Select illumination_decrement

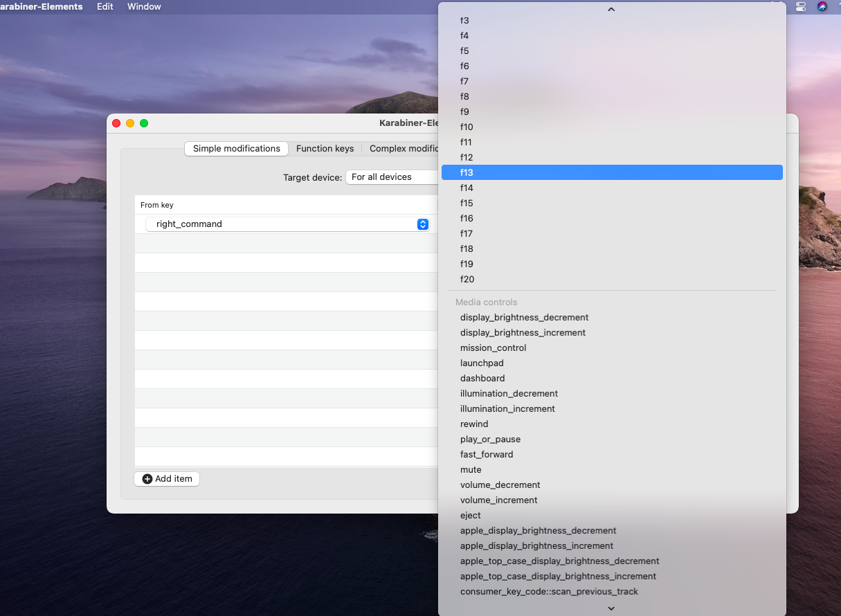(x=612, y=393)
